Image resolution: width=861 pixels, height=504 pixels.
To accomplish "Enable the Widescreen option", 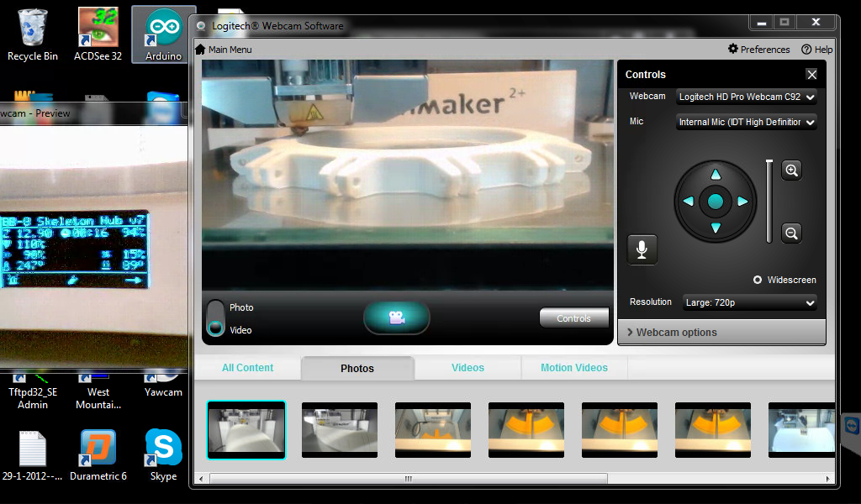I will (x=758, y=280).
